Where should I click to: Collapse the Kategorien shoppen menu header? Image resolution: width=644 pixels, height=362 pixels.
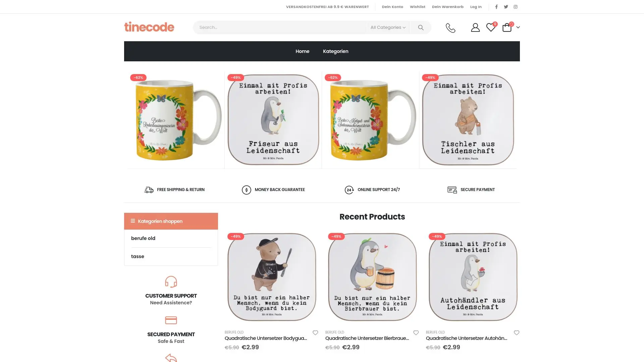(171, 221)
